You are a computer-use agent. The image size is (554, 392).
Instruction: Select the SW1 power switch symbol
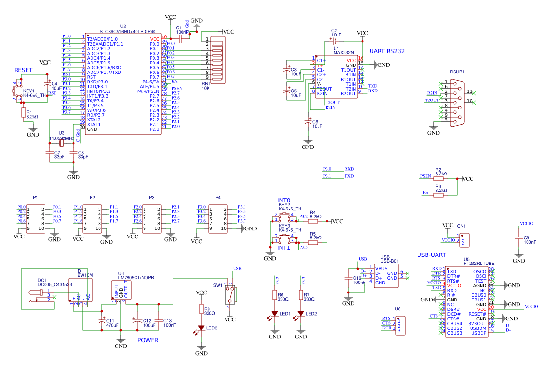(x=230, y=295)
